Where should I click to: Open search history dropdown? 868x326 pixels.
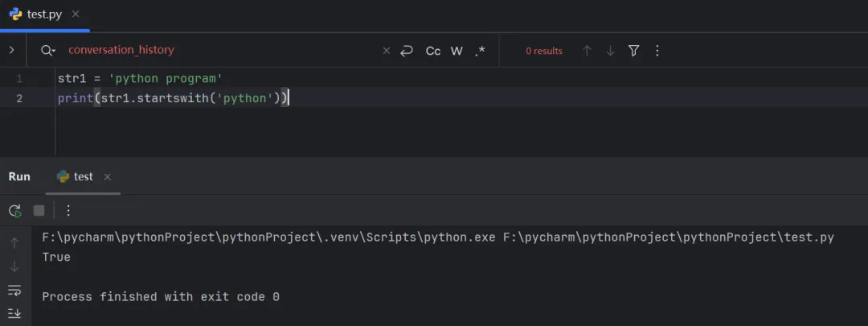[47, 51]
